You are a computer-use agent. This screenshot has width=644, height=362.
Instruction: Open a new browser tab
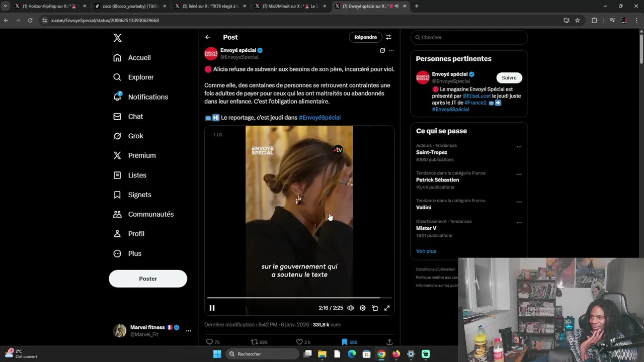pyautogui.click(x=417, y=6)
